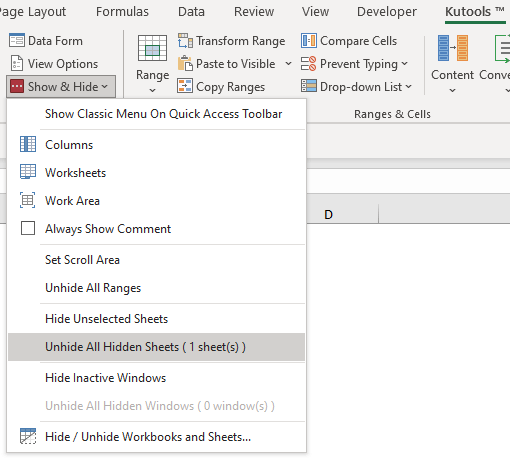Click the red Show & Hide icon

(17, 86)
